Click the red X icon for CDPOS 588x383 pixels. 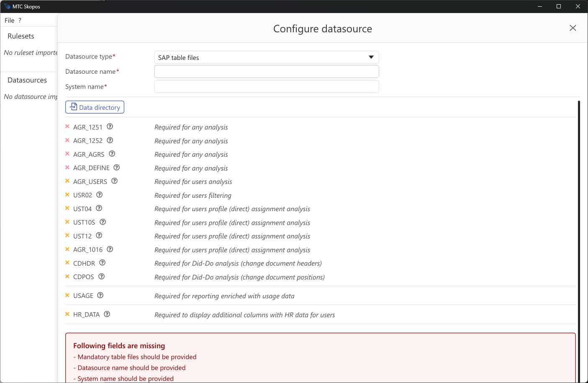67,277
